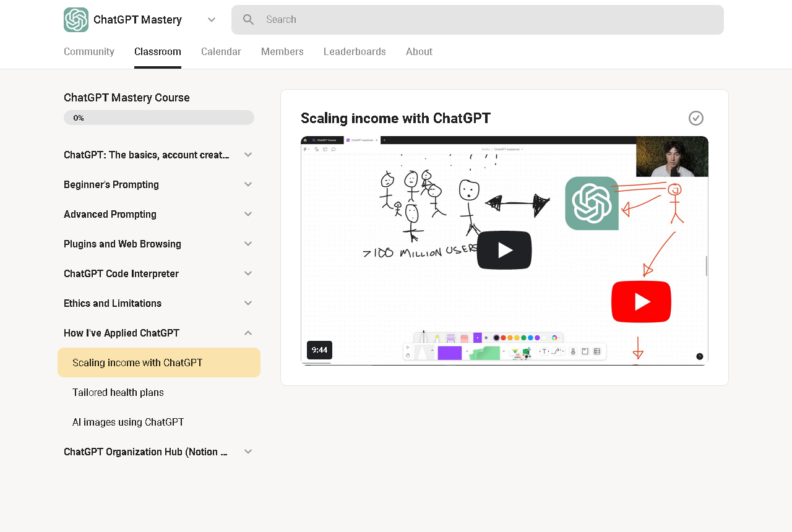Expand ChatGPT Code Interpreter section
This screenshot has width=792, height=532.
point(248,273)
